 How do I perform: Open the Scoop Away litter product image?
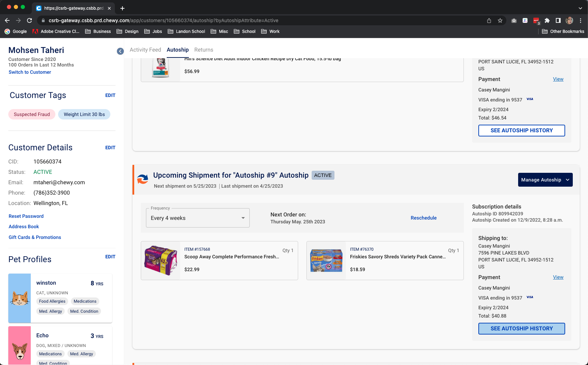click(160, 260)
